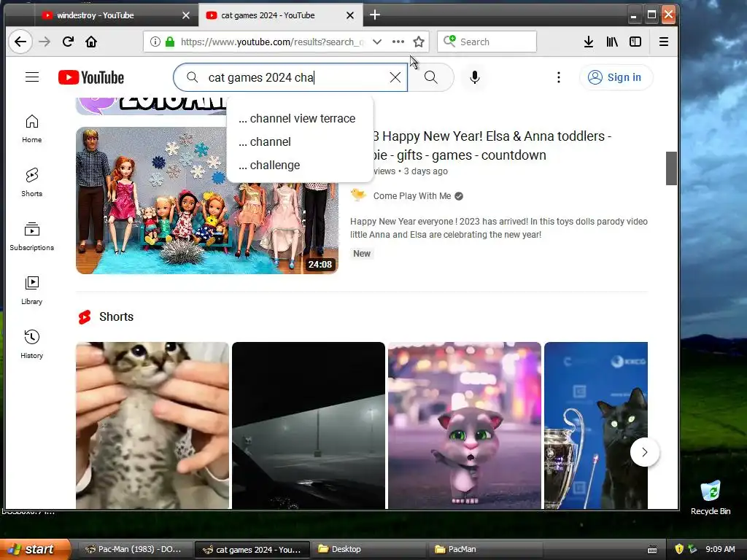Open the dark foggy road Short
Viewport: 747px width, 560px height.
click(x=309, y=425)
